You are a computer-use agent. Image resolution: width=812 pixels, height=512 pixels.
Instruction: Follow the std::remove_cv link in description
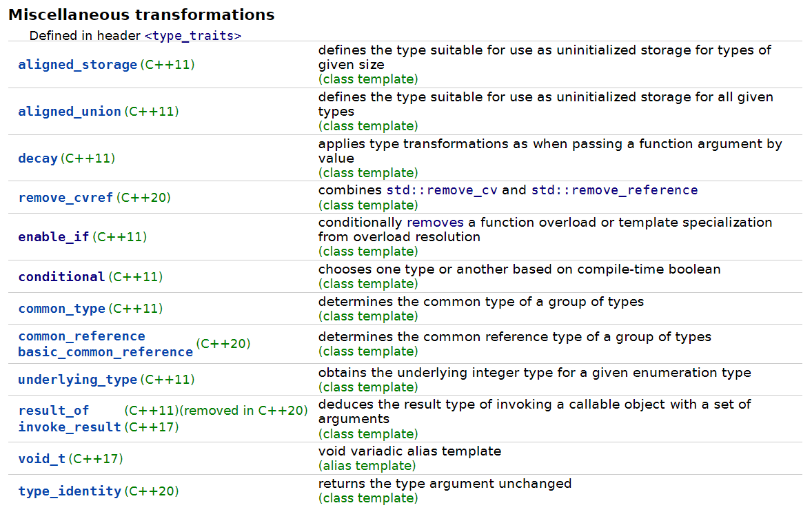(443, 190)
